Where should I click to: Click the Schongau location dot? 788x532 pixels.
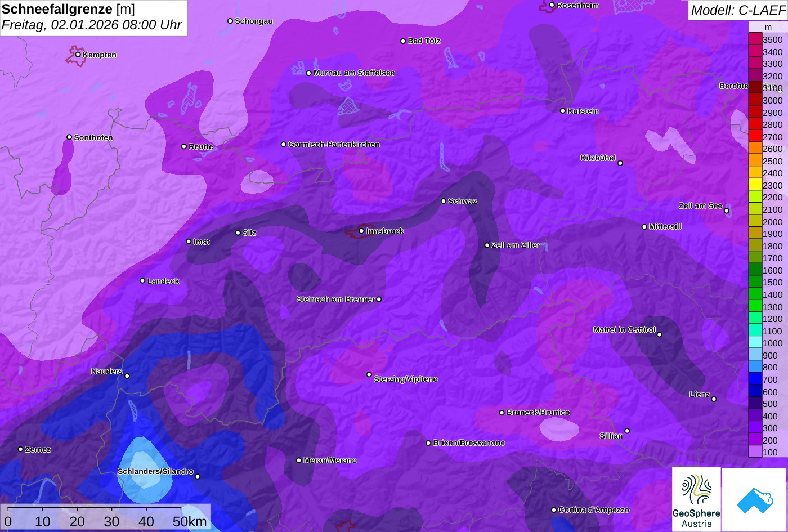230,21
